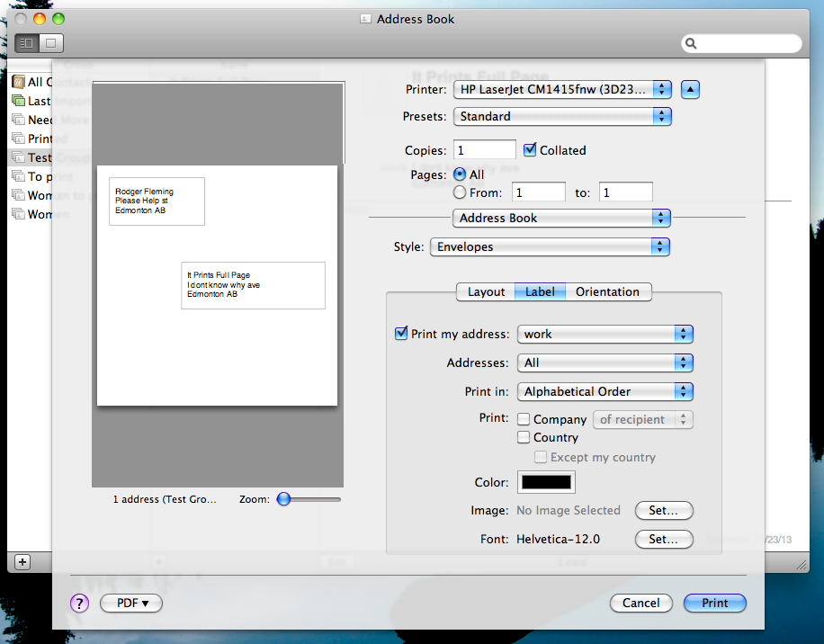Change Print in from Alphabetical Order
Screen dimensions: 824x644
(x=605, y=391)
